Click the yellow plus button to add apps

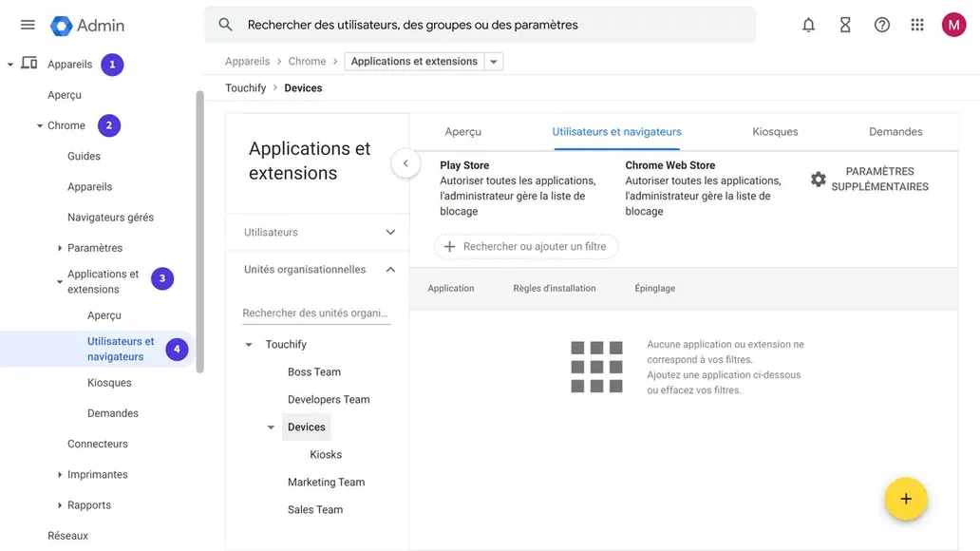pyautogui.click(x=906, y=498)
